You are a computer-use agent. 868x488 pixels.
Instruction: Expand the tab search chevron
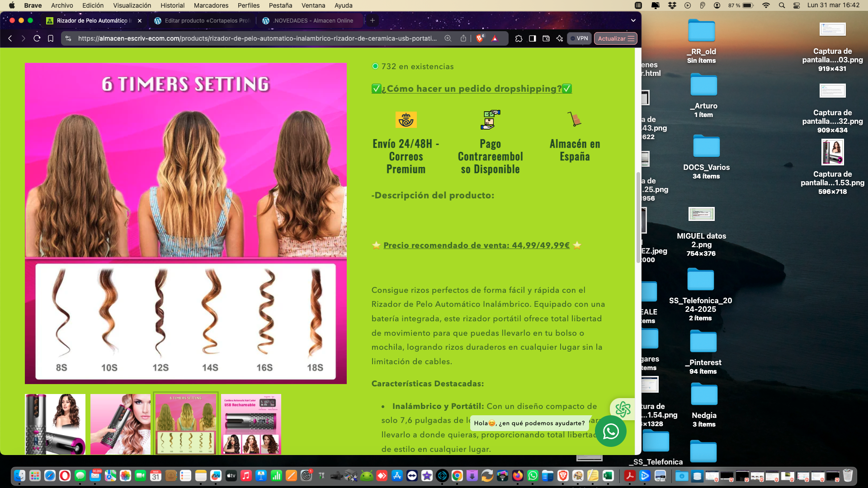[633, 20]
